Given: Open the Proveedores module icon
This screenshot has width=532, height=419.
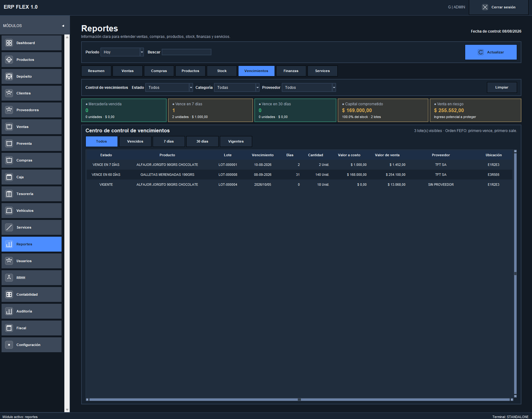Looking at the screenshot, I should [9, 110].
